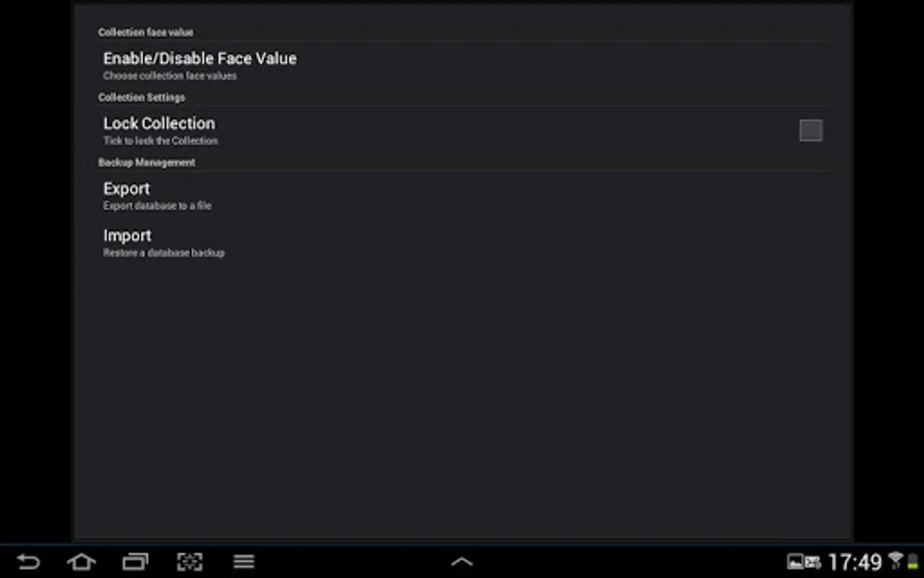Open the three-line menu icon

click(x=244, y=562)
